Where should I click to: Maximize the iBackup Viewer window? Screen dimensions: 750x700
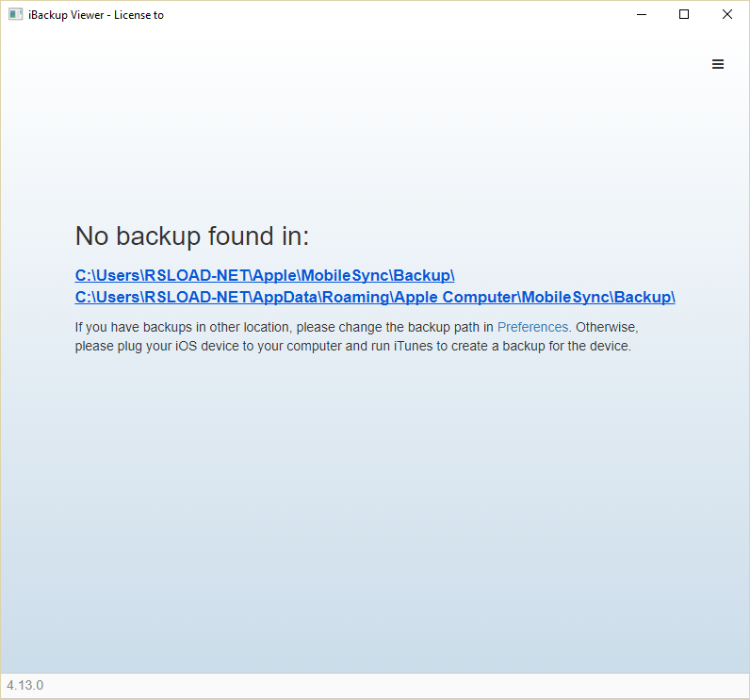[684, 14]
